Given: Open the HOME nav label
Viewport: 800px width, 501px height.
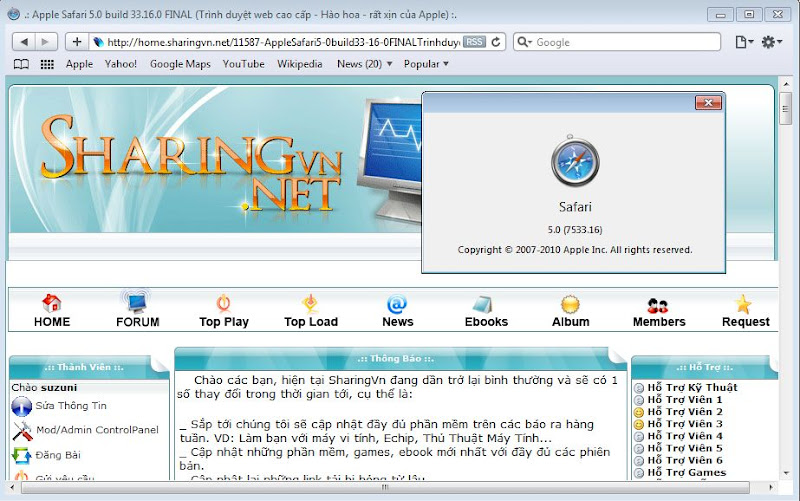Looking at the screenshot, I should coord(52,322).
